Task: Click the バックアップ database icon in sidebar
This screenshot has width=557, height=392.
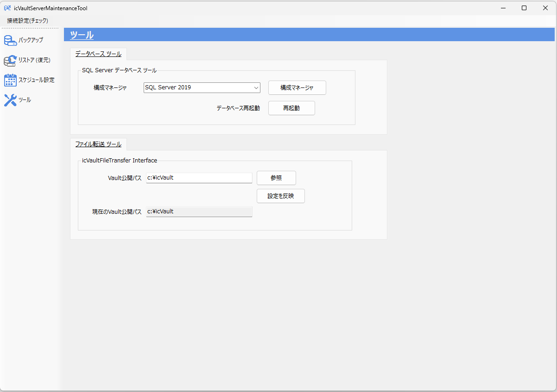Action: click(x=10, y=40)
